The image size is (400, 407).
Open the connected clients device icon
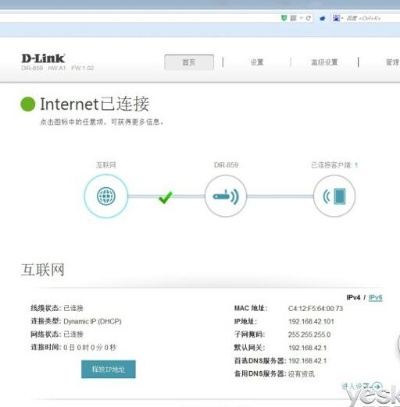coord(334,196)
